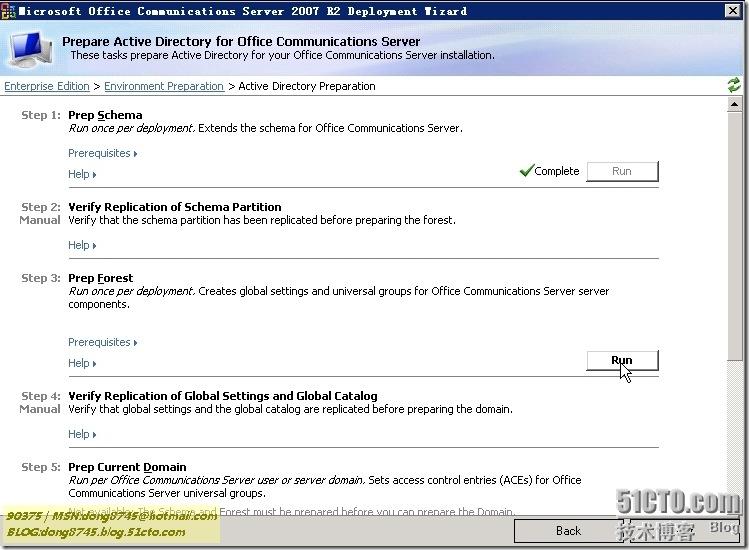Click the Prep Schema step title
This screenshot has height=550, width=749.
105,115
